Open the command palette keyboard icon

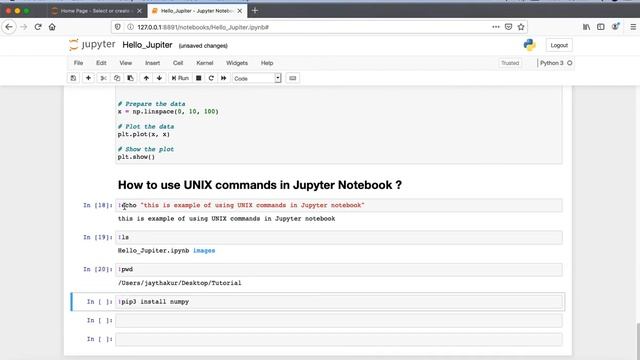tap(293, 78)
